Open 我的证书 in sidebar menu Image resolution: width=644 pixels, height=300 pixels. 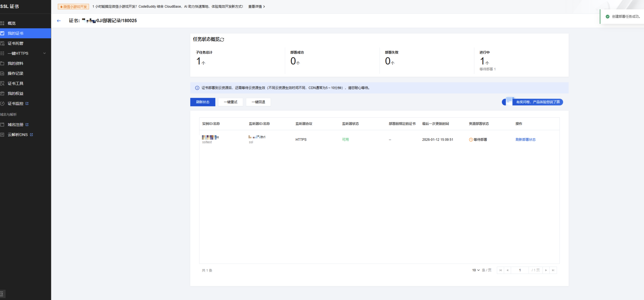pyautogui.click(x=15, y=33)
